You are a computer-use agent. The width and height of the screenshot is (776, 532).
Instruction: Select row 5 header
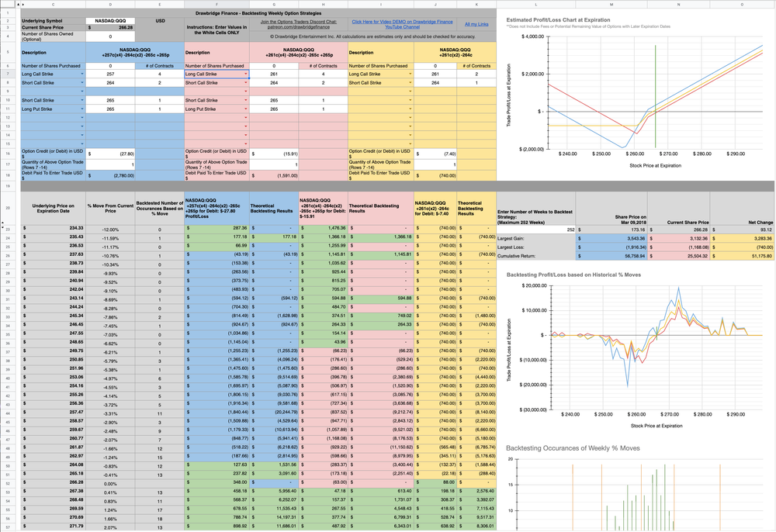click(x=8, y=52)
